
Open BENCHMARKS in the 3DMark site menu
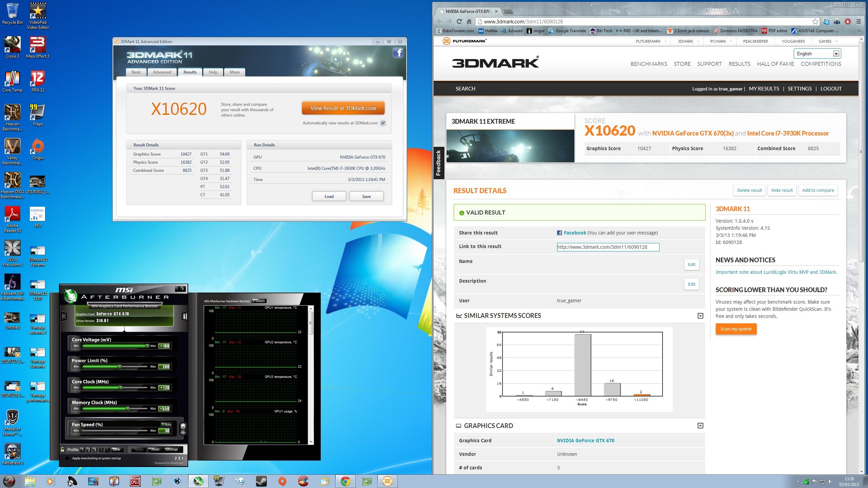649,64
